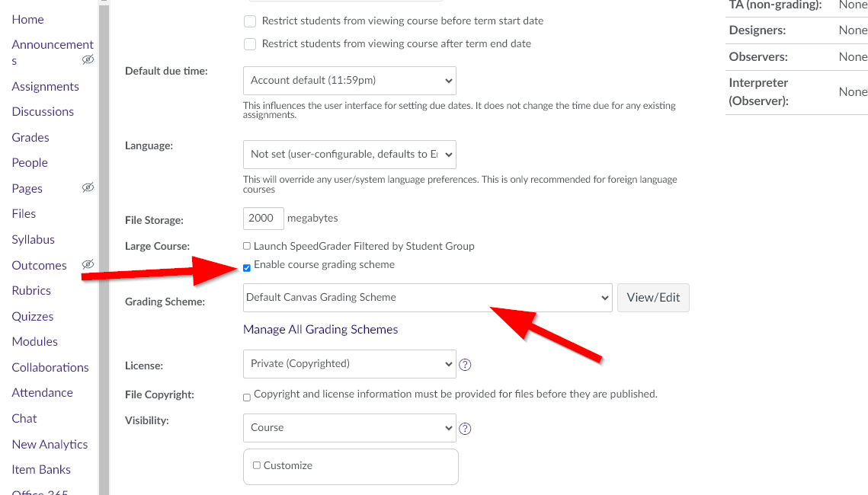Follow the Manage All Grading Schemes link
This screenshot has height=495, width=868.
pos(320,330)
